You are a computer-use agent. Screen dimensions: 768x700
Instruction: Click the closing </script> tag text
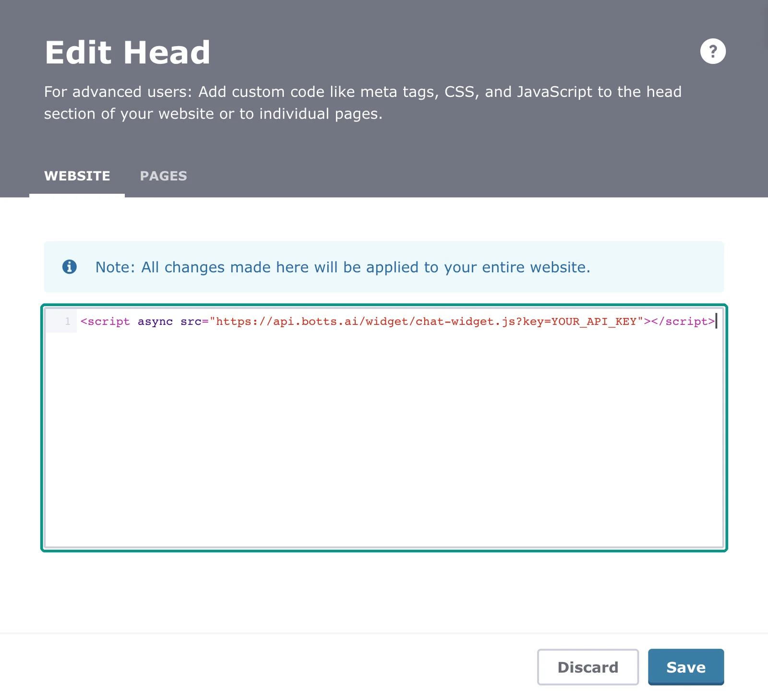(683, 321)
